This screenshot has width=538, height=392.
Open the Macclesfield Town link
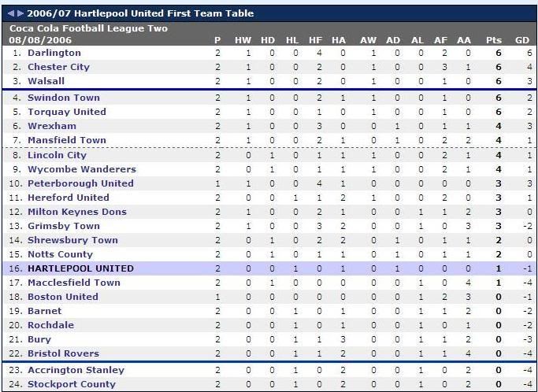(74, 283)
